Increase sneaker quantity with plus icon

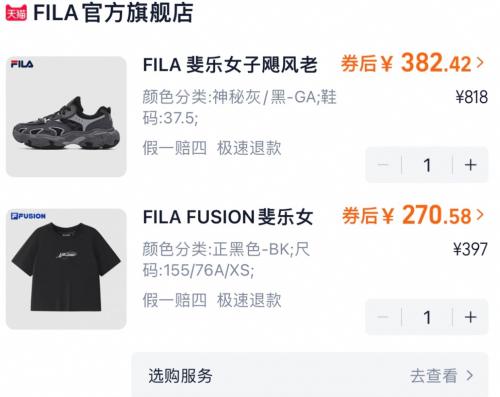click(470, 165)
